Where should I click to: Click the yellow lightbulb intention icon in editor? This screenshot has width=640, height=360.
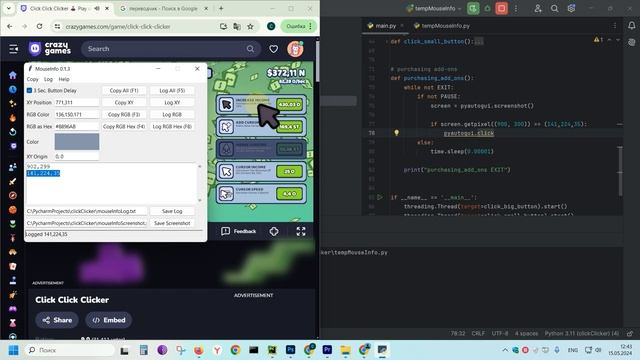396,133
